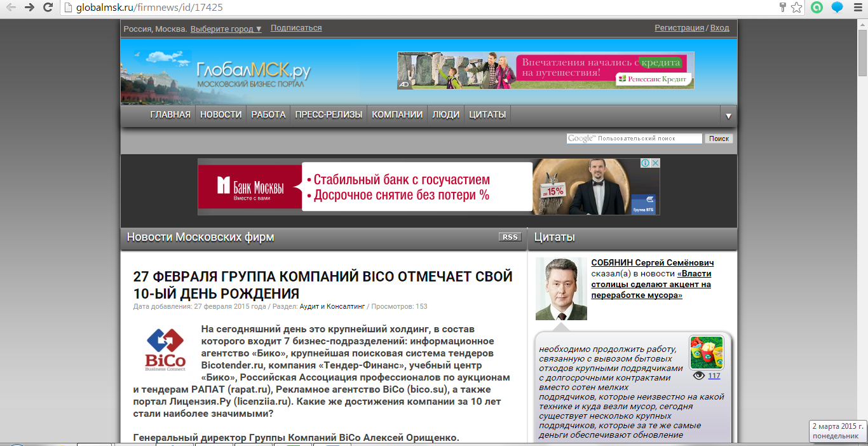Select РАБОТА in the navigation bar

tap(268, 114)
